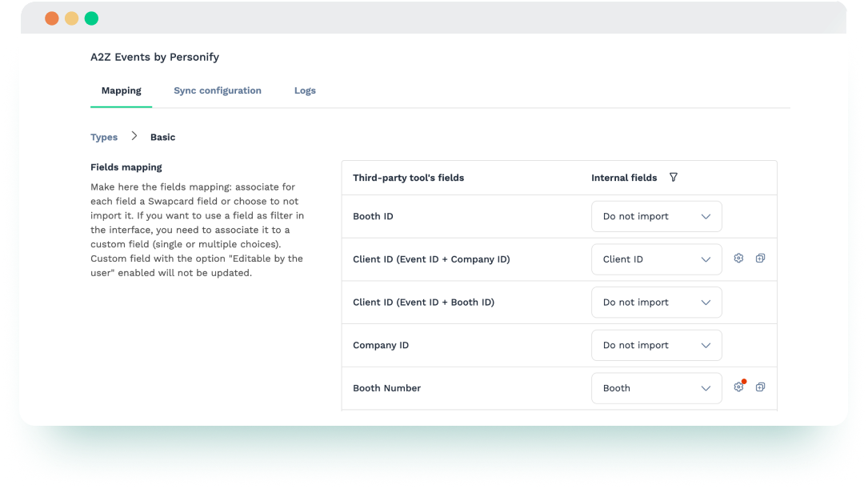Screen dimensions: 868x489
Task: Click the chevron between Types and Basic
Action: 133,137
